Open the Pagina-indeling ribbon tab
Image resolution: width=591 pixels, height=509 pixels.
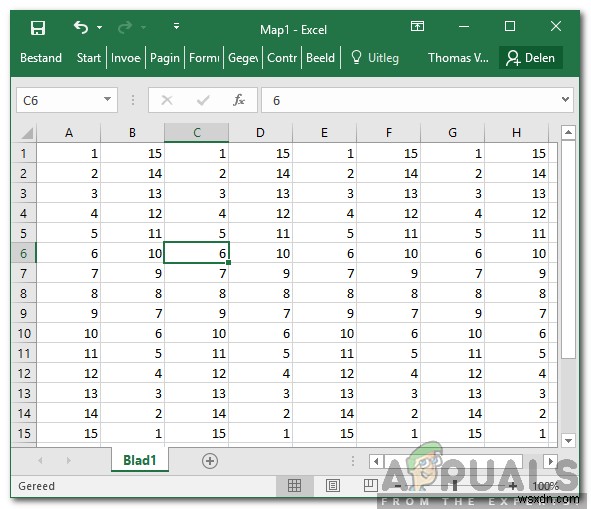(165, 58)
